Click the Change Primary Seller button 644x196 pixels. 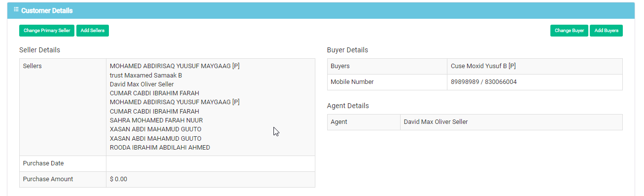(47, 31)
